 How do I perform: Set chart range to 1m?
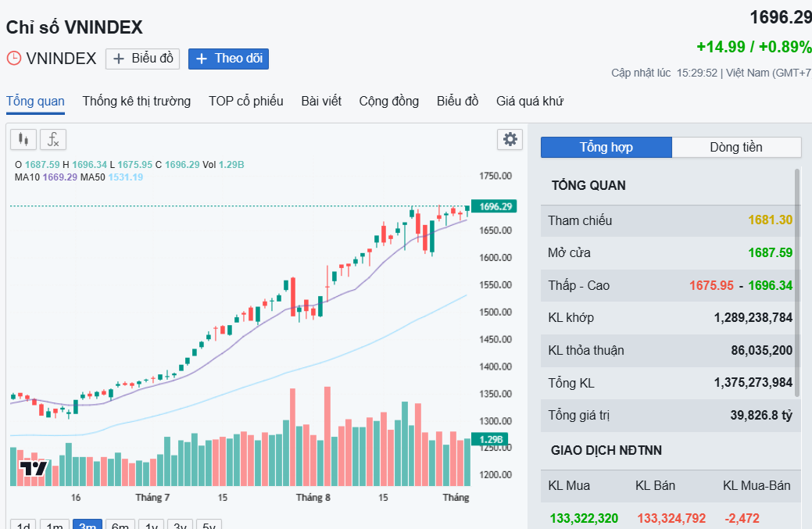[55, 524]
